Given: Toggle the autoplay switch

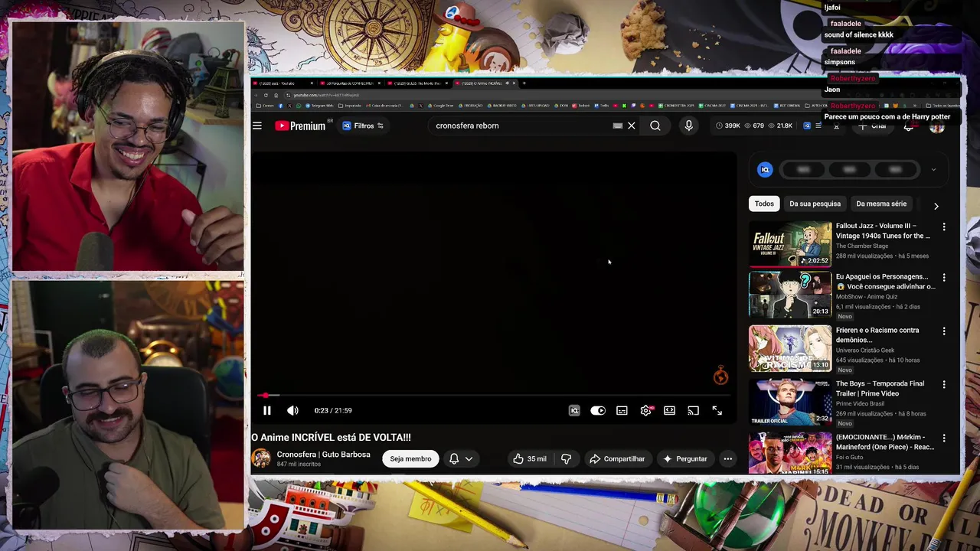Looking at the screenshot, I should click(598, 410).
